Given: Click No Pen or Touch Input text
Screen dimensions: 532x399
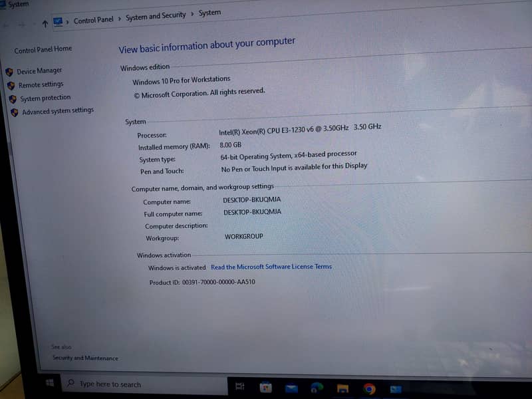Looking at the screenshot, I should point(294,168).
